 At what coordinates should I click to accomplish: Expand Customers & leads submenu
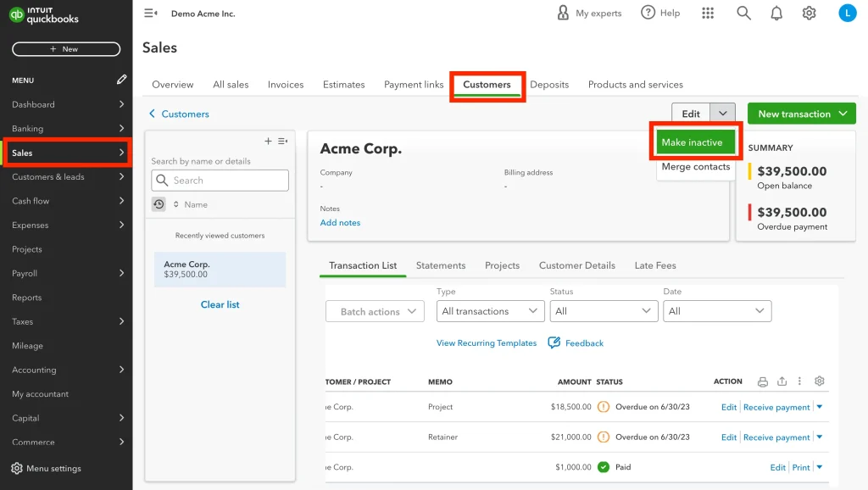pos(121,176)
